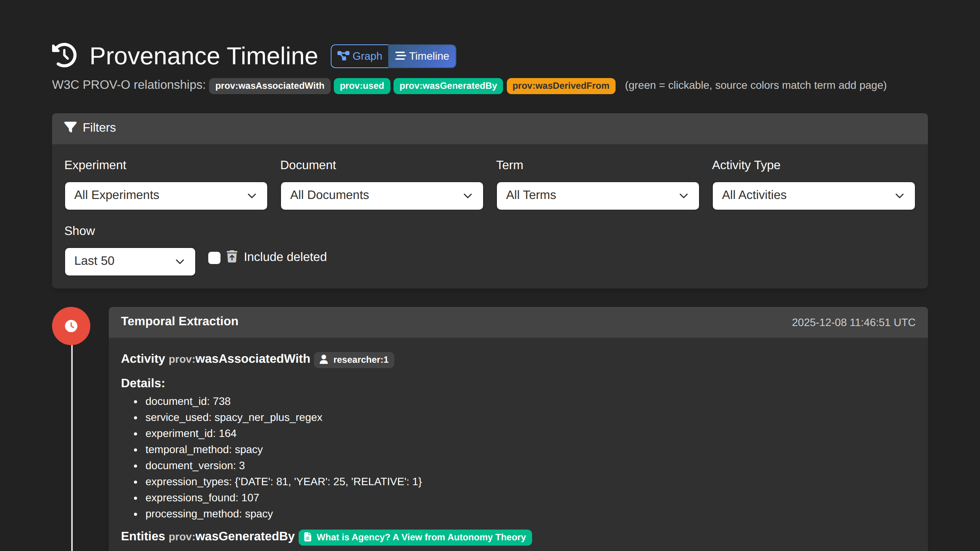Click the person icon on the researcher:1 badge
Image resolution: width=980 pixels, height=551 pixels.
point(323,359)
